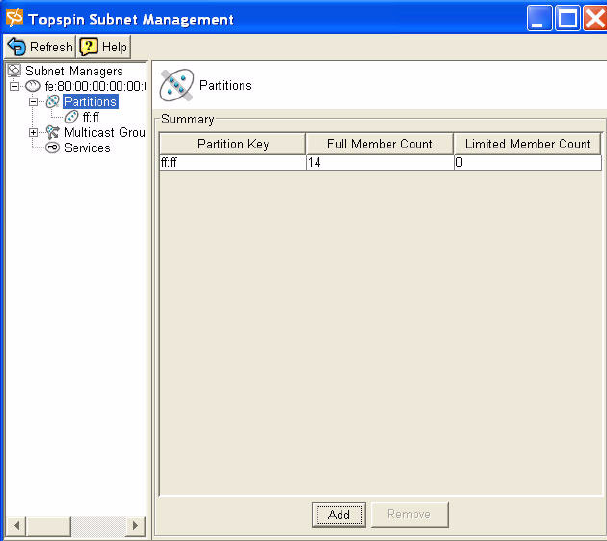607x541 pixels.
Task: Open Help from the toolbar
Action: [104, 47]
